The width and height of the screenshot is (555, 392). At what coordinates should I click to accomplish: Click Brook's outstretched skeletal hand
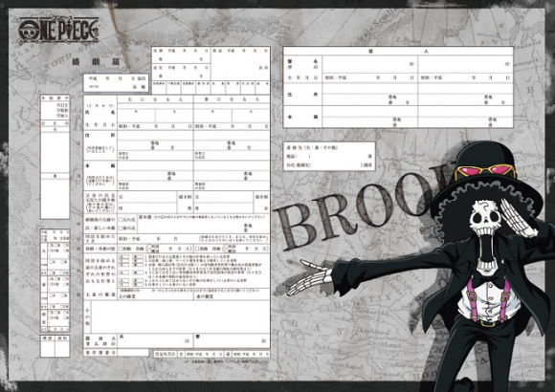(309, 277)
